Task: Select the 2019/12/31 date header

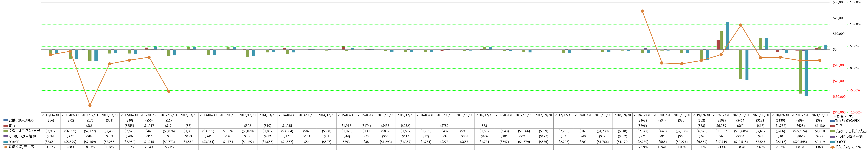Action: pos(721,115)
